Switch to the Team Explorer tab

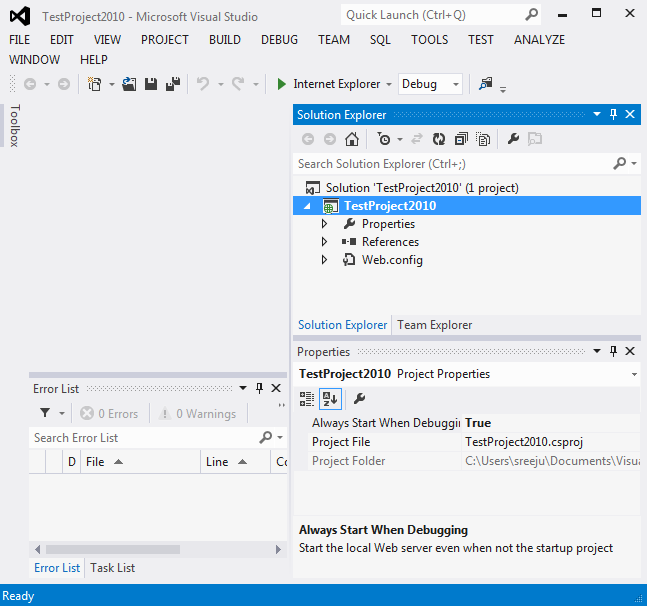434,325
